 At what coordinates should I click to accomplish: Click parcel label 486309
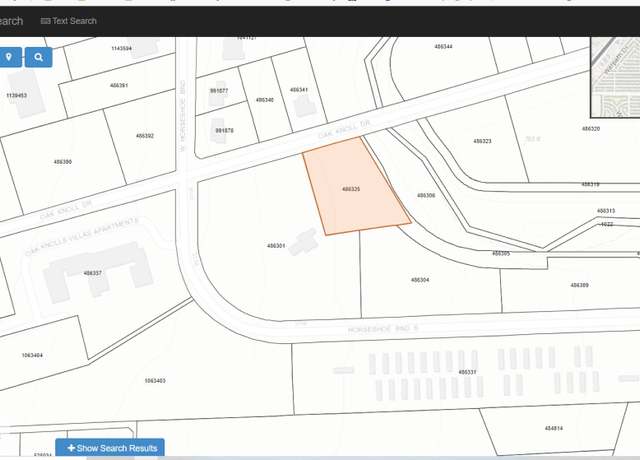[x=580, y=285]
